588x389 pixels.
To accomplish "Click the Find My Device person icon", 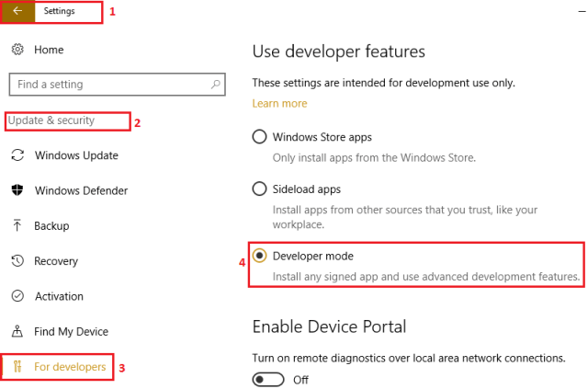I will click(x=17, y=331).
